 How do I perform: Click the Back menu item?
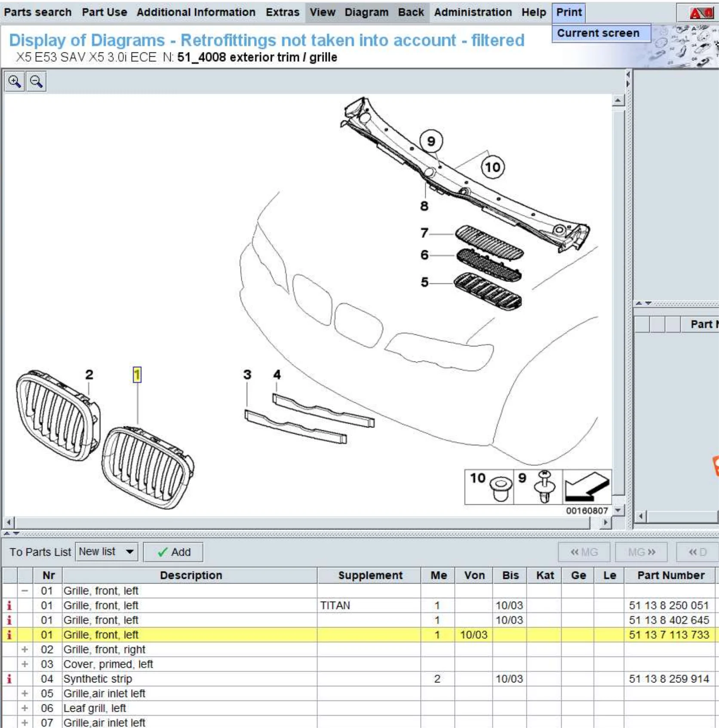click(x=411, y=12)
